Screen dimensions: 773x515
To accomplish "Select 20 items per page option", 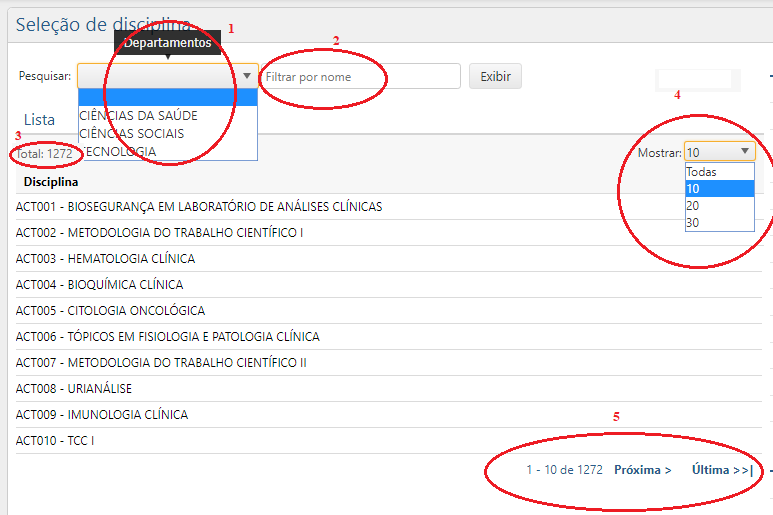I will 718,206.
